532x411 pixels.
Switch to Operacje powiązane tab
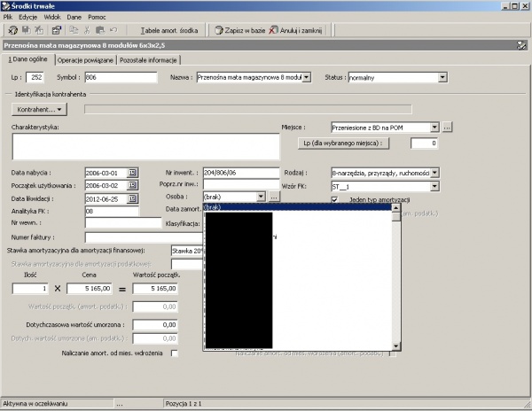point(85,60)
